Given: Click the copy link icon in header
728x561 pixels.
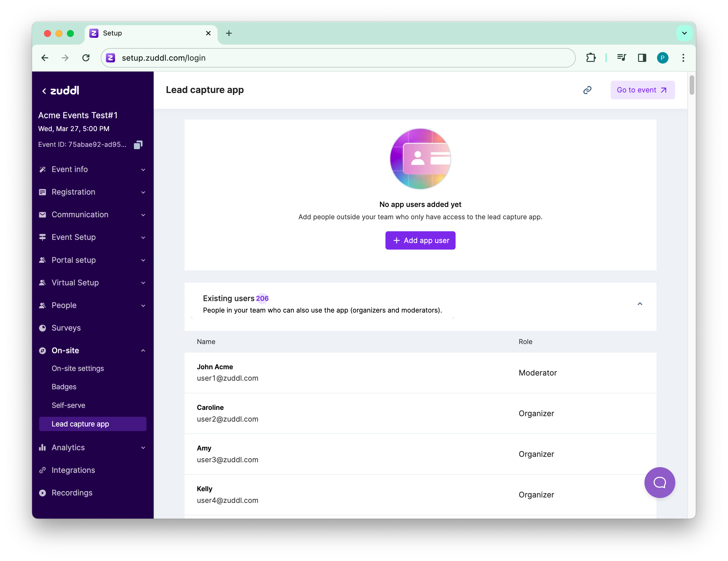Looking at the screenshot, I should 587,90.
